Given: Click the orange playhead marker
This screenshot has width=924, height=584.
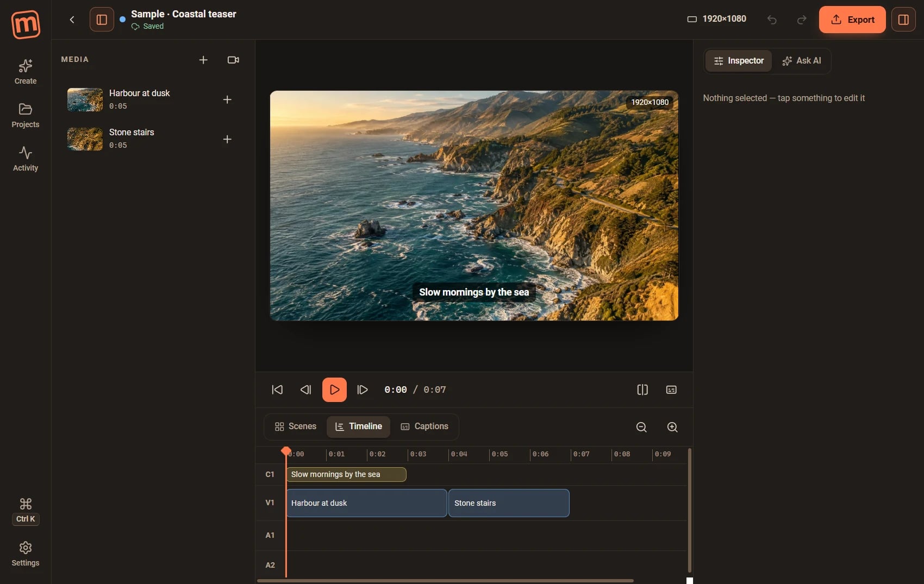Looking at the screenshot, I should [x=286, y=451].
